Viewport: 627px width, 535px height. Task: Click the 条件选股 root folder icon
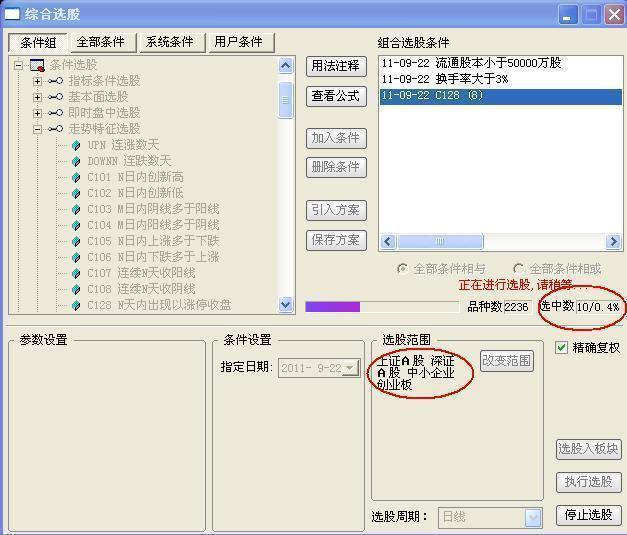(37, 65)
